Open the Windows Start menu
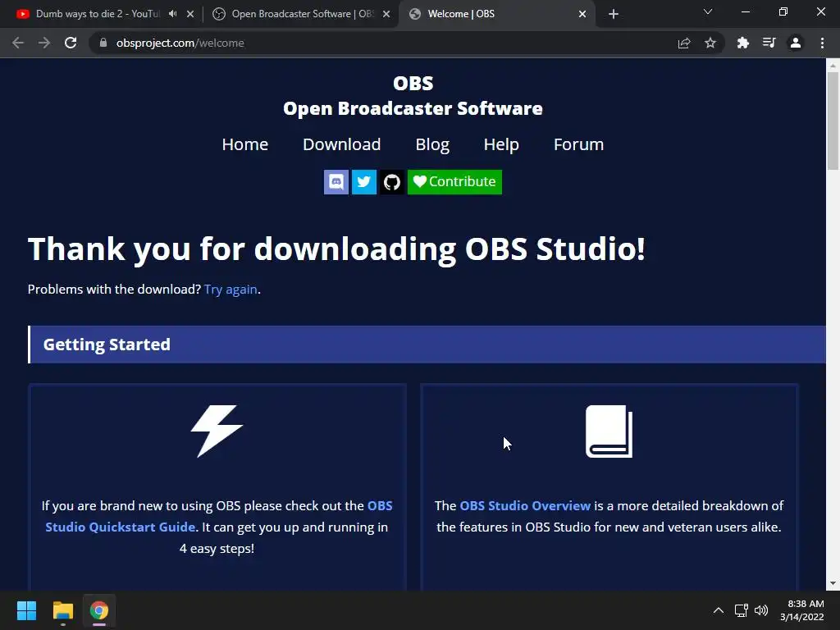The height and width of the screenshot is (630, 840). point(26,610)
